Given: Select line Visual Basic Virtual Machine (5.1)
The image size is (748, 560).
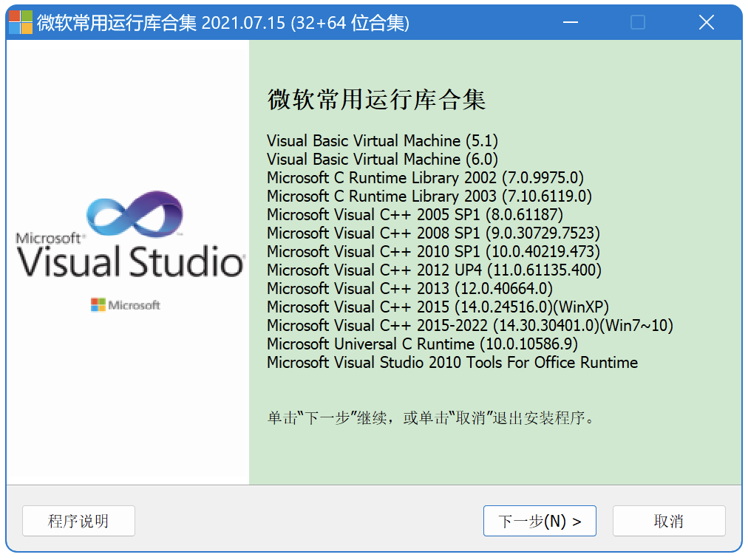Looking at the screenshot, I should 382,140.
